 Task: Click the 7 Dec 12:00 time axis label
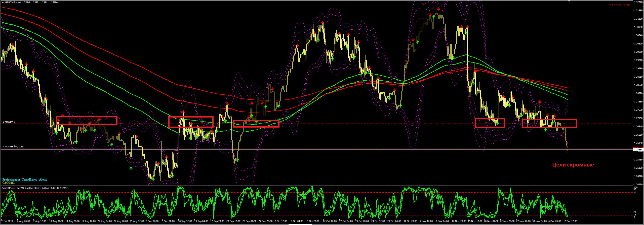tap(571, 221)
